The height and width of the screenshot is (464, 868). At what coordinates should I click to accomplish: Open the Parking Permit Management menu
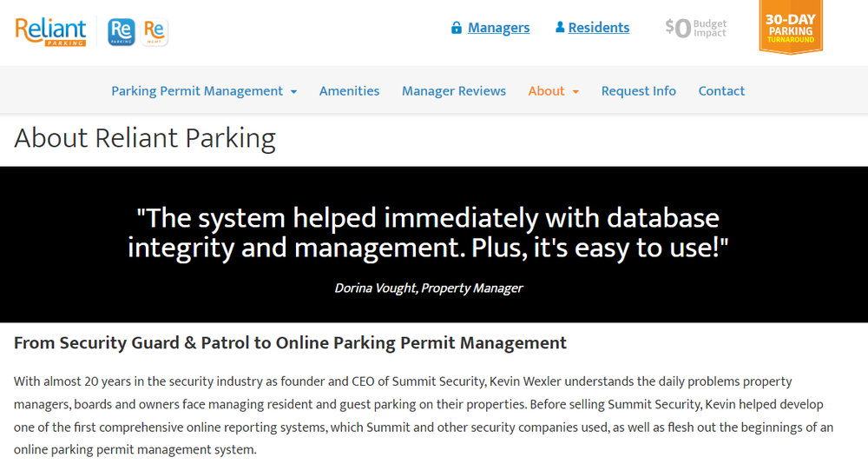(x=197, y=91)
